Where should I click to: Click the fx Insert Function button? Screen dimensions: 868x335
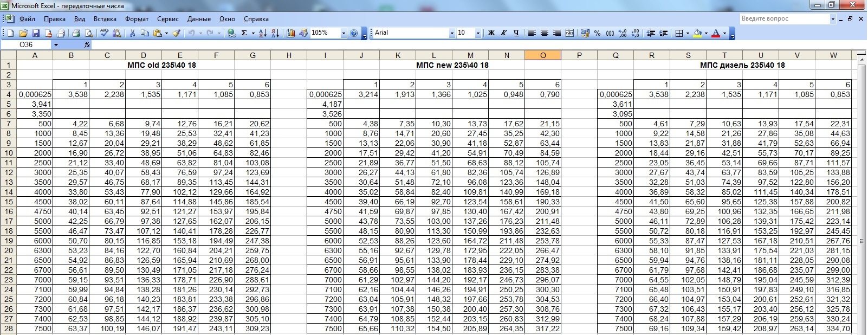(87, 45)
